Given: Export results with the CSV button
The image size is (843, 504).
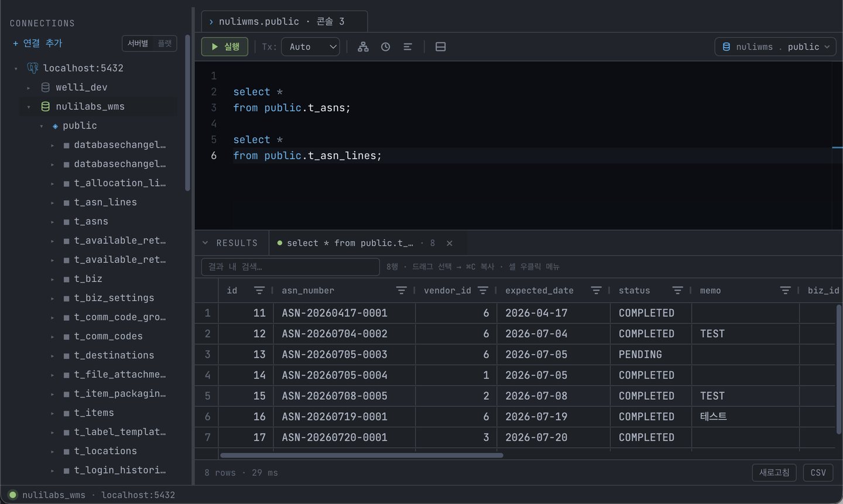Looking at the screenshot, I should click(818, 472).
